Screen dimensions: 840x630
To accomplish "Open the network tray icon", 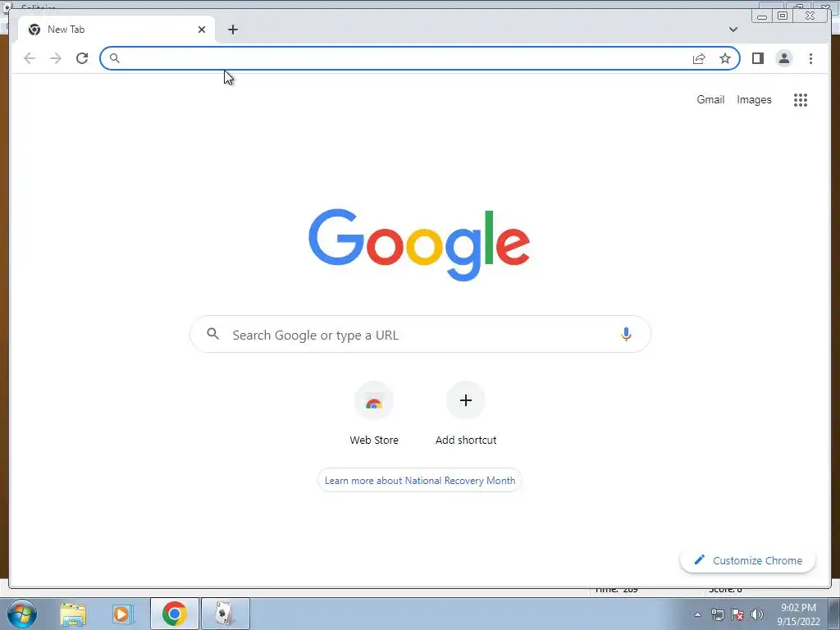I will (x=718, y=614).
